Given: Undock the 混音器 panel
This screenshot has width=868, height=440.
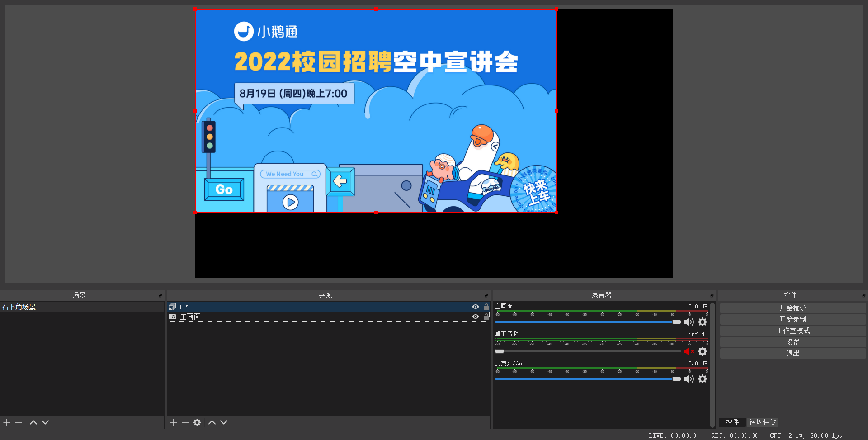Looking at the screenshot, I should (x=712, y=296).
